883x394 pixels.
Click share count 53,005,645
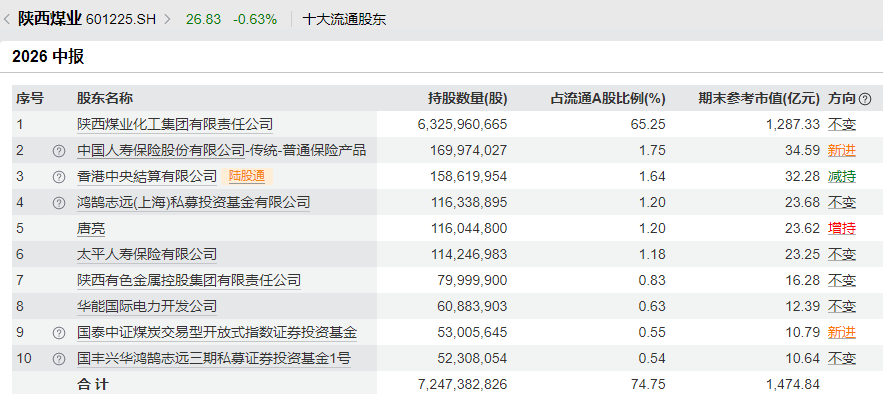(x=472, y=332)
